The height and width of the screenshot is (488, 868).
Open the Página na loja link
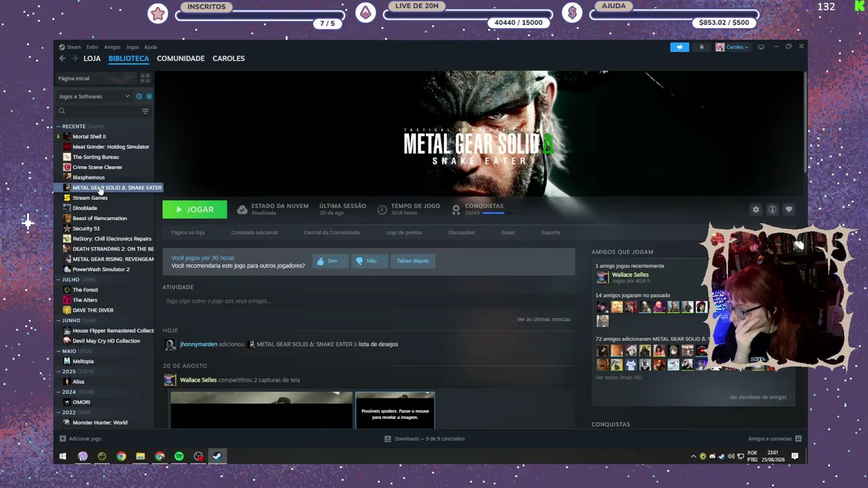(x=188, y=232)
